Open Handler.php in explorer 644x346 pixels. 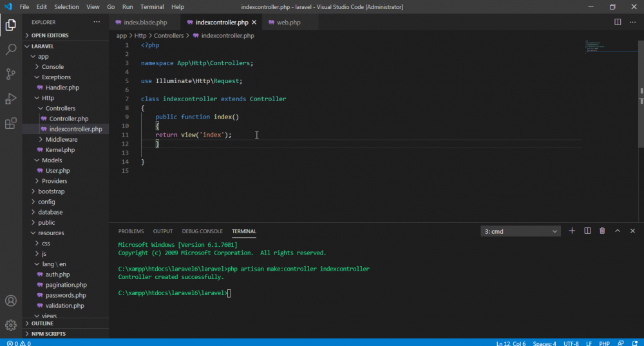tap(66, 88)
